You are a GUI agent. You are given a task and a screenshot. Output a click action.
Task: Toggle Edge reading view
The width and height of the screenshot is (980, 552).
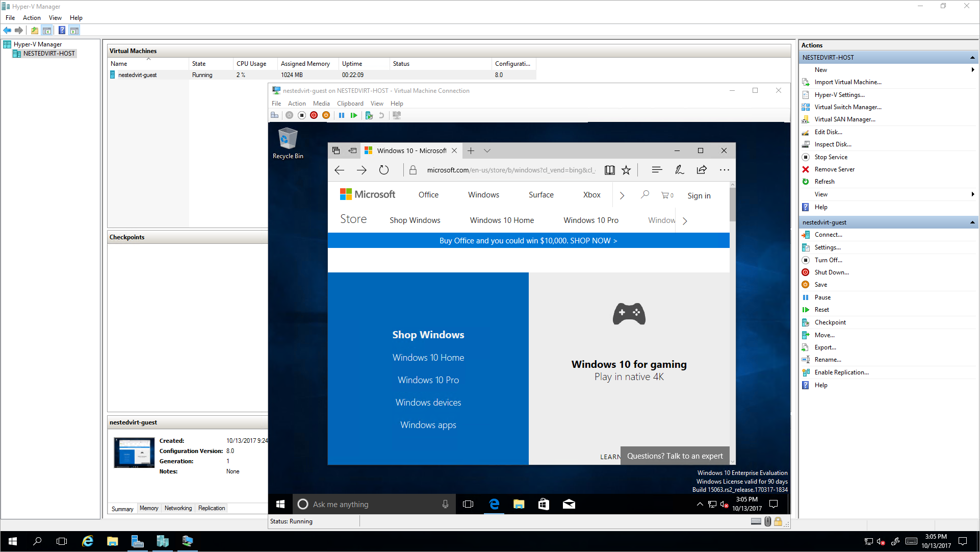[609, 170]
